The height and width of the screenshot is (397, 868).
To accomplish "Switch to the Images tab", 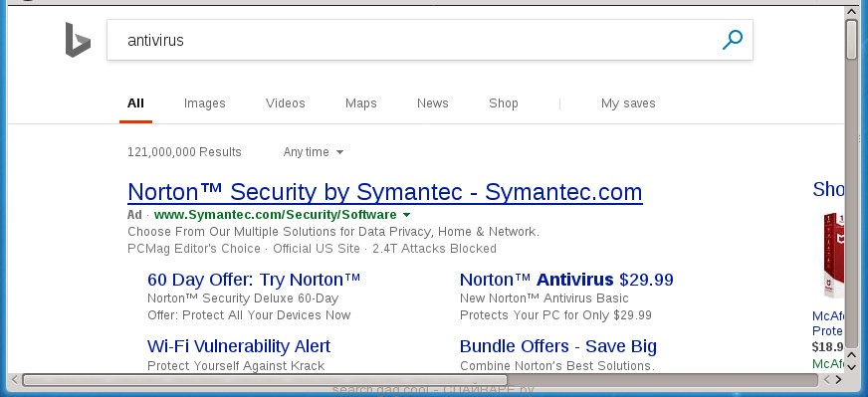I will (x=204, y=103).
